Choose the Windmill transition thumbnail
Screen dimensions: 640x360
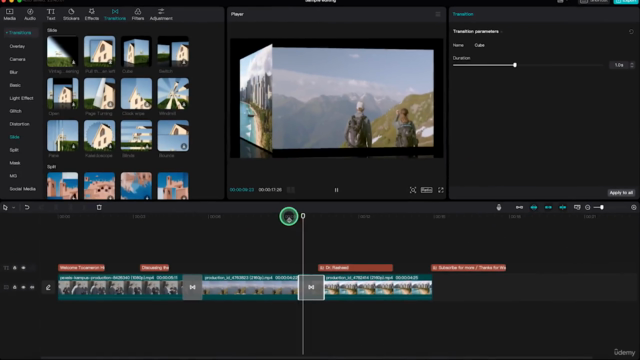pos(173,93)
